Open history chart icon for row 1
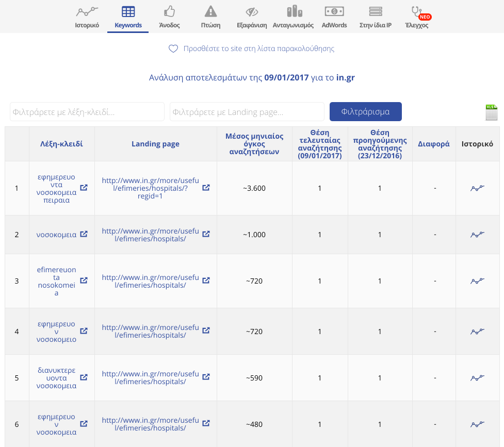The image size is (504, 447). [477, 188]
